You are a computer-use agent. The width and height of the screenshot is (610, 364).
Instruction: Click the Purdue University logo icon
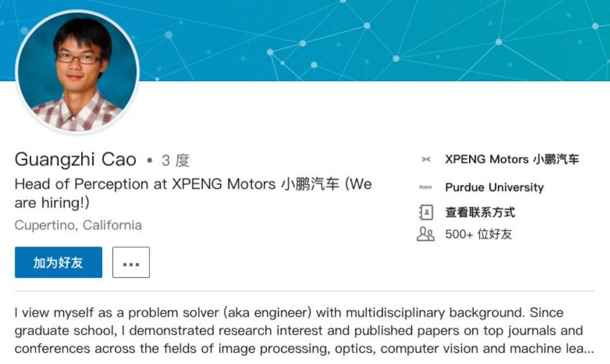click(x=426, y=187)
